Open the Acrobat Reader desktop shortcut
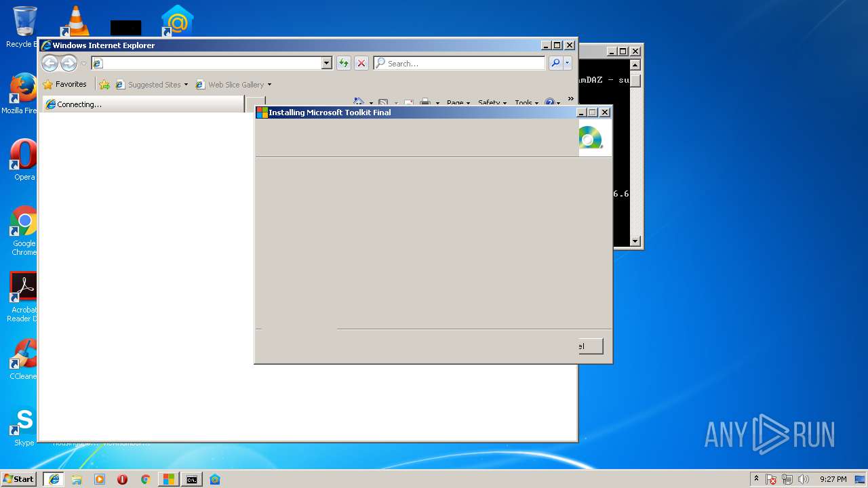This screenshot has width=868, height=488. [23, 297]
